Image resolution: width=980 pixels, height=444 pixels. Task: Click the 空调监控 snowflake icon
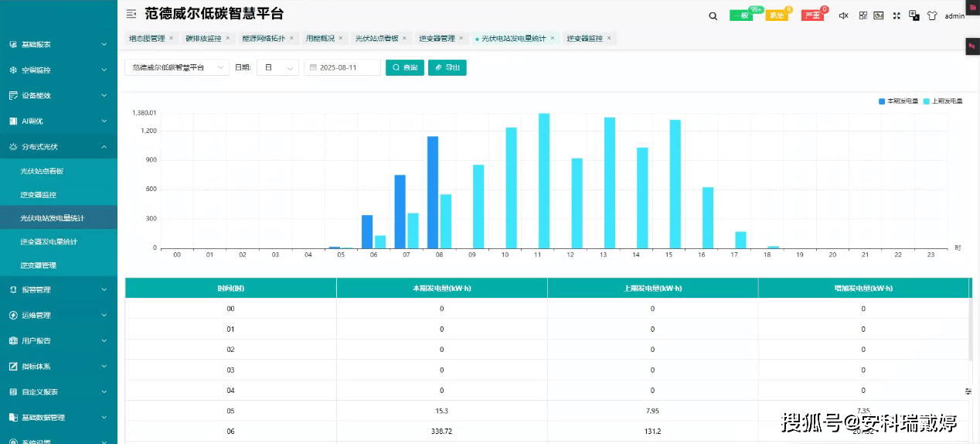coord(13,70)
